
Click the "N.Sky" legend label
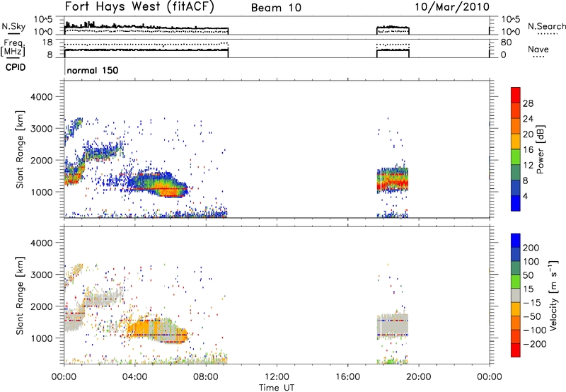pos(13,26)
